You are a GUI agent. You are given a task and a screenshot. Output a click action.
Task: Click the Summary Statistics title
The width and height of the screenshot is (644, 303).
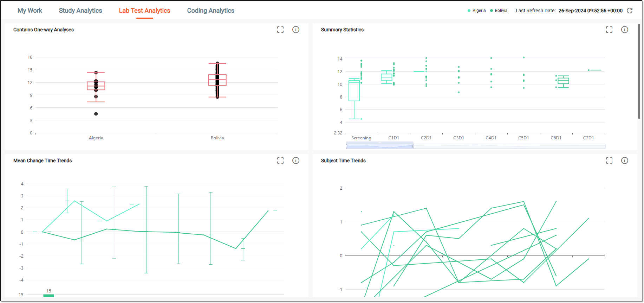coord(342,30)
